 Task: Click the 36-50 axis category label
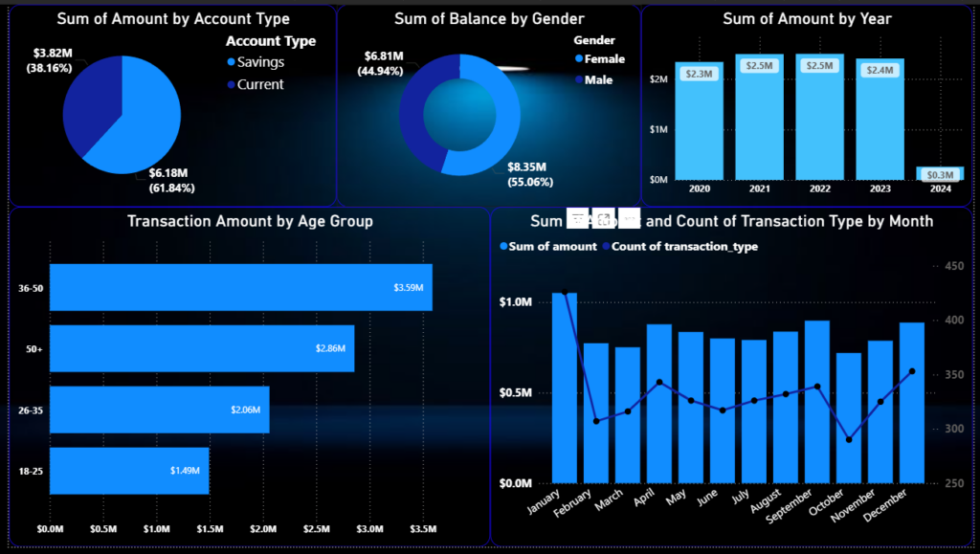(x=31, y=288)
